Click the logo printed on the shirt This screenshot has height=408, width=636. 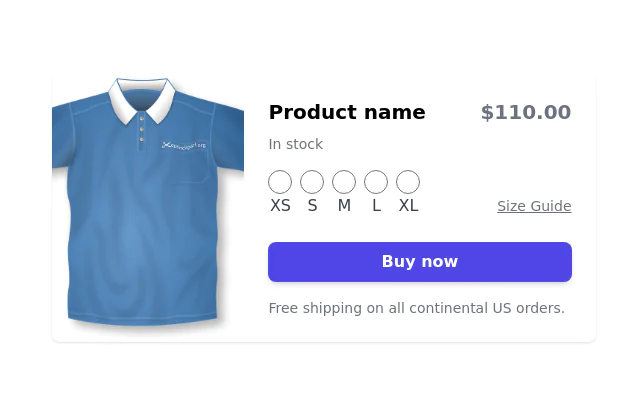click(184, 145)
